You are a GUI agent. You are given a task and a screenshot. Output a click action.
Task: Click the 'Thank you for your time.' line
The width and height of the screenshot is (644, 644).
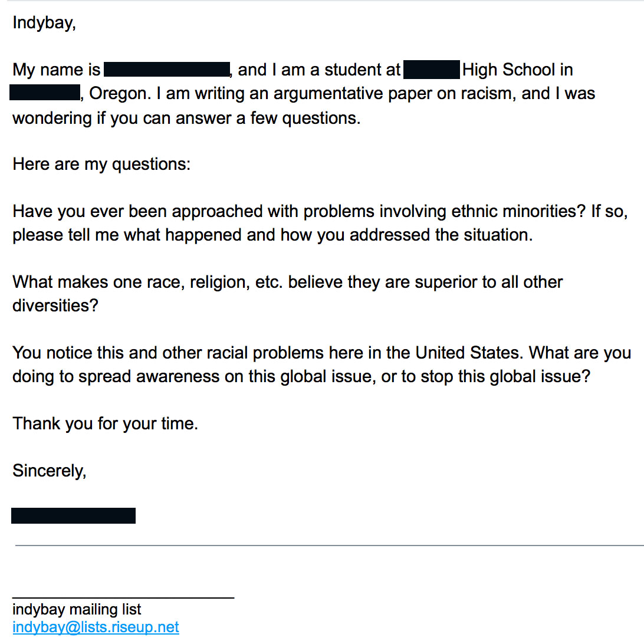[x=105, y=424]
